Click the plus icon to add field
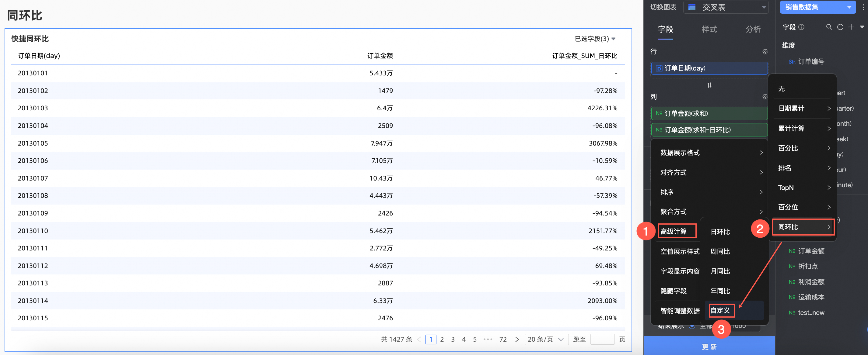 851,27
